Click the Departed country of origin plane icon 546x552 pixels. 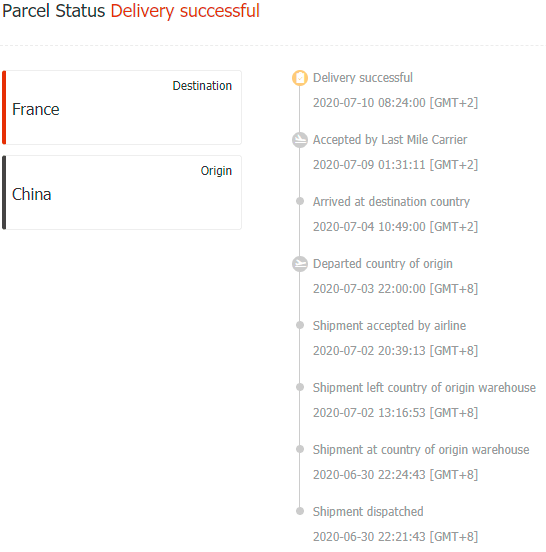(x=300, y=264)
